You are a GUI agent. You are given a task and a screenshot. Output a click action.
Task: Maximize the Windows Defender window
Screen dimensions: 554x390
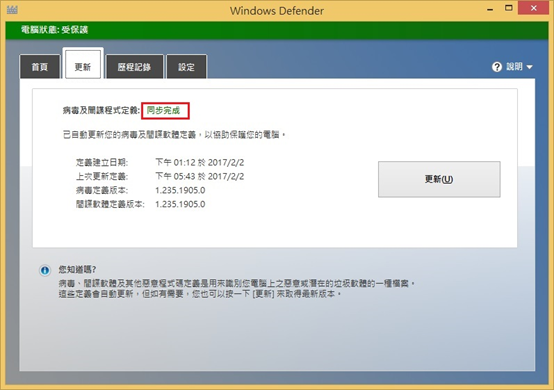click(x=509, y=8)
